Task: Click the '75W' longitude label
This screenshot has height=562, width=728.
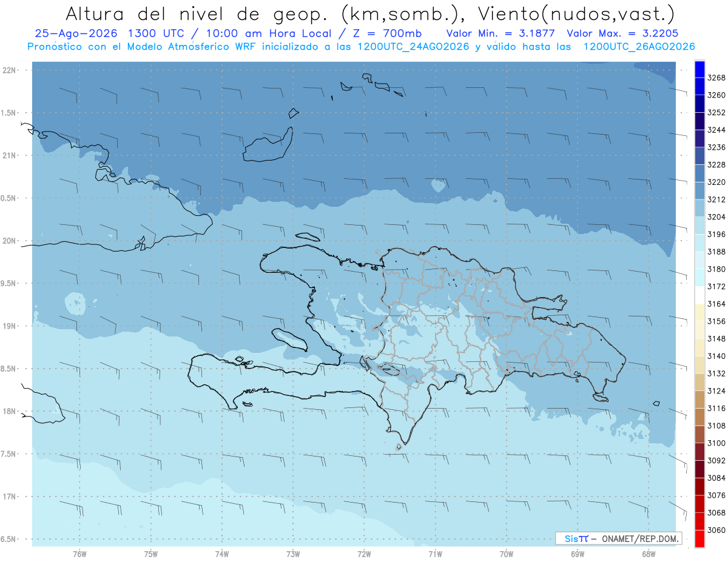Action: [151, 554]
